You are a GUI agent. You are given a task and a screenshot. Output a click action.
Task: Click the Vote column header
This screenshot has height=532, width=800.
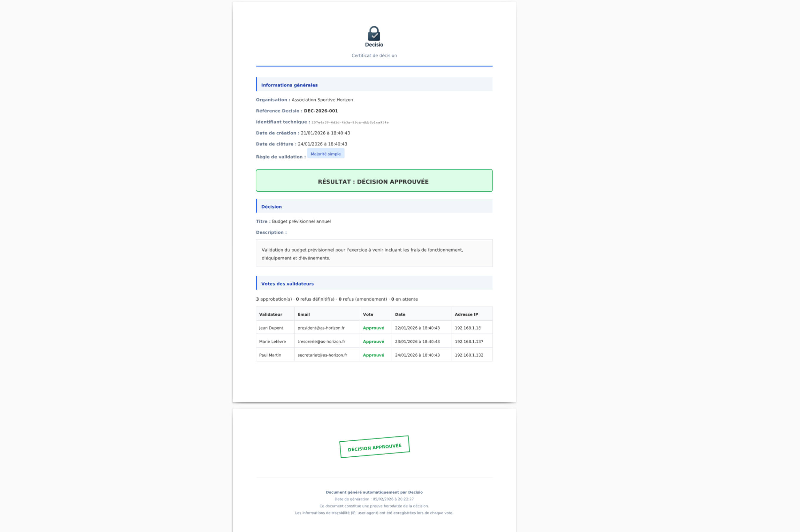[x=368, y=314]
